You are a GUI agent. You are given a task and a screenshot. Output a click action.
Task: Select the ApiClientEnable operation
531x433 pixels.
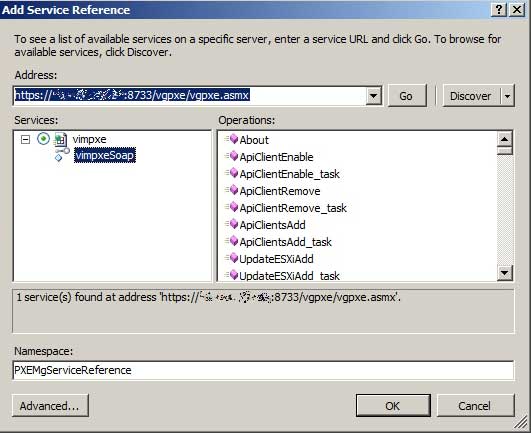276,157
